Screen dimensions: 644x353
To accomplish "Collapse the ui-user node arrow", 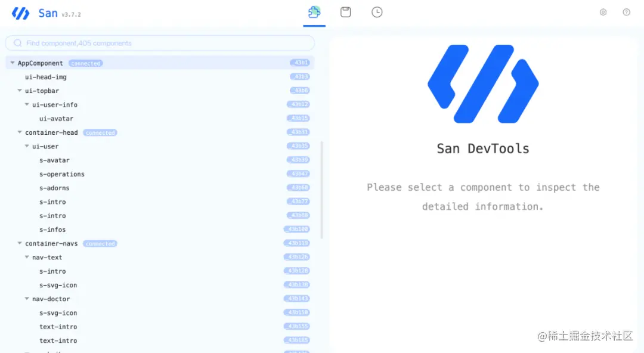I will [x=27, y=146].
